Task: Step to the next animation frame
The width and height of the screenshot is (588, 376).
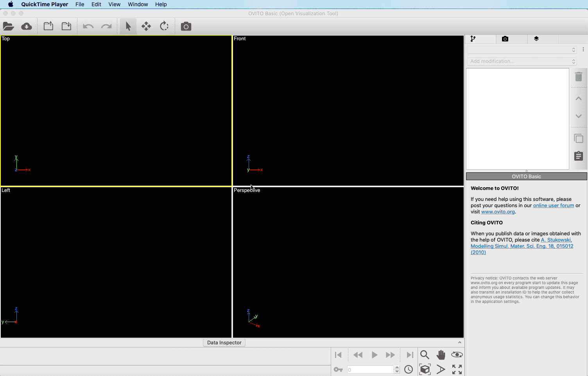Action: 390,355
